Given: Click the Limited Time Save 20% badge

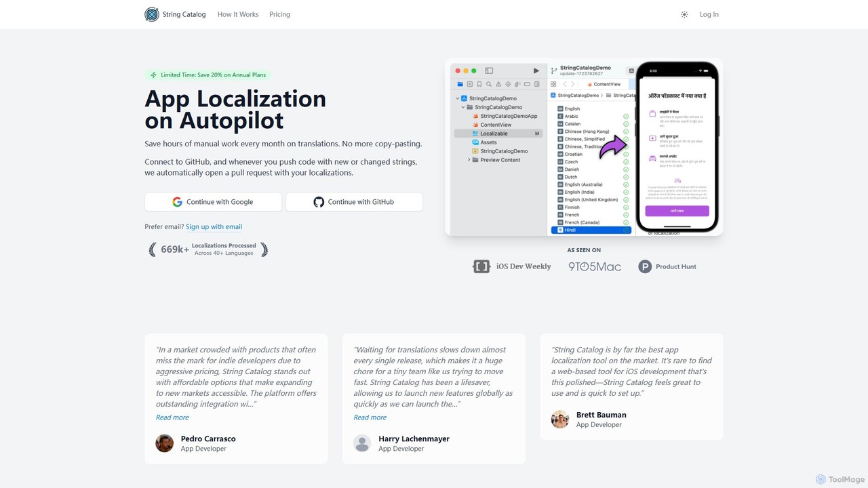Looking at the screenshot, I should pyautogui.click(x=208, y=75).
